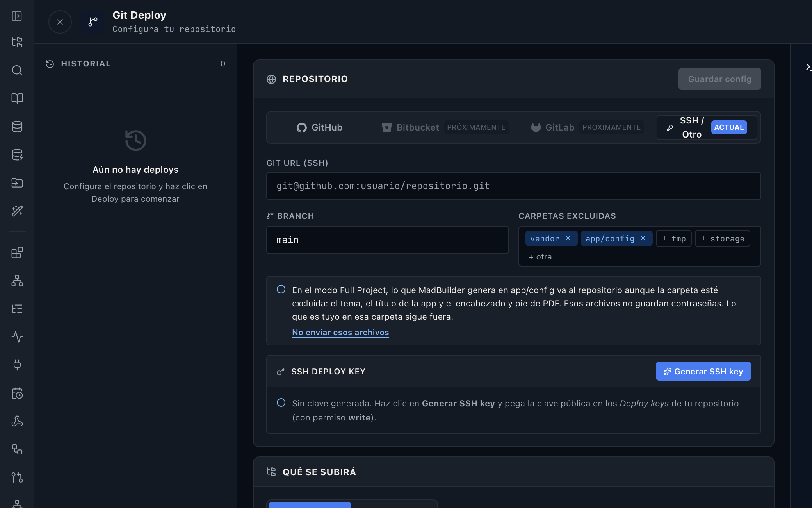Click the QUÉ SE SUBIRÁ section header
Viewport: 812px width, 508px height.
(x=513, y=472)
